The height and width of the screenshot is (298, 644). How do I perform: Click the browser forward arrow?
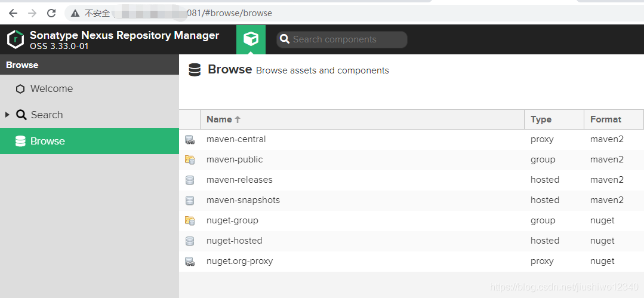(x=32, y=13)
